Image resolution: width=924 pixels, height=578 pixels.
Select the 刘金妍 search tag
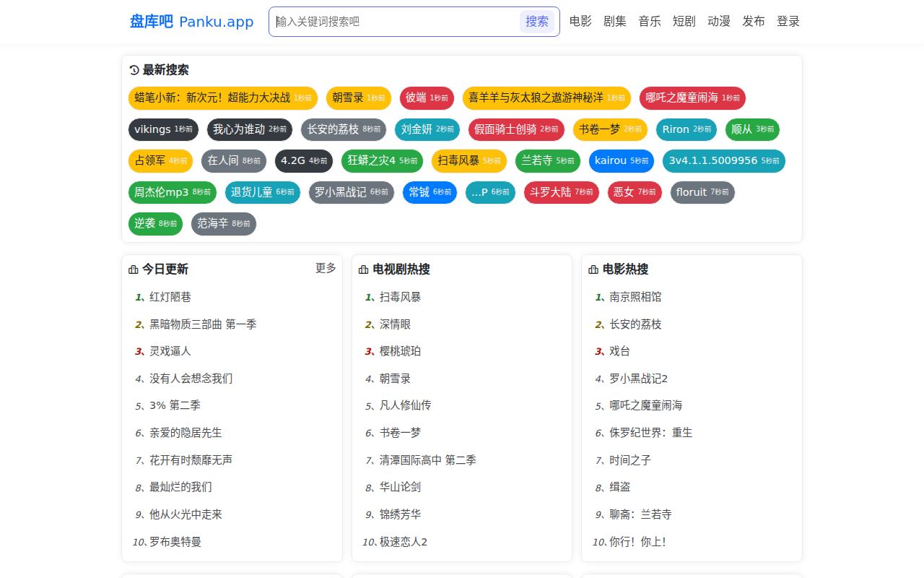(x=427, y=129)
